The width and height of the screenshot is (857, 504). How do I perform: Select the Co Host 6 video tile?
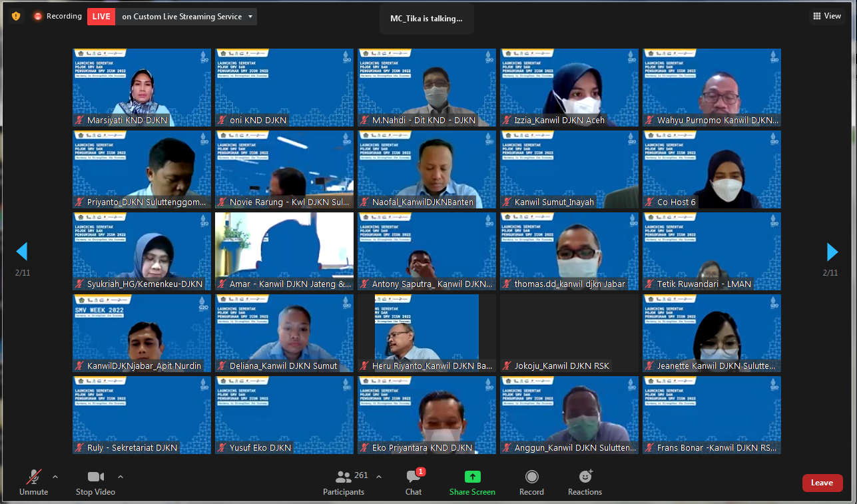pyautogui.click(x=711, y=169)
